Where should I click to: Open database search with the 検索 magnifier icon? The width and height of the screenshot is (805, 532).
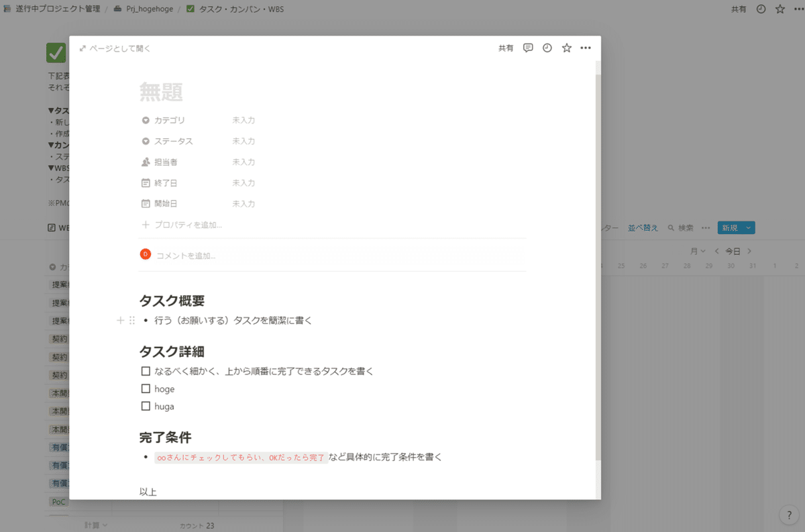tap(672, 227)
